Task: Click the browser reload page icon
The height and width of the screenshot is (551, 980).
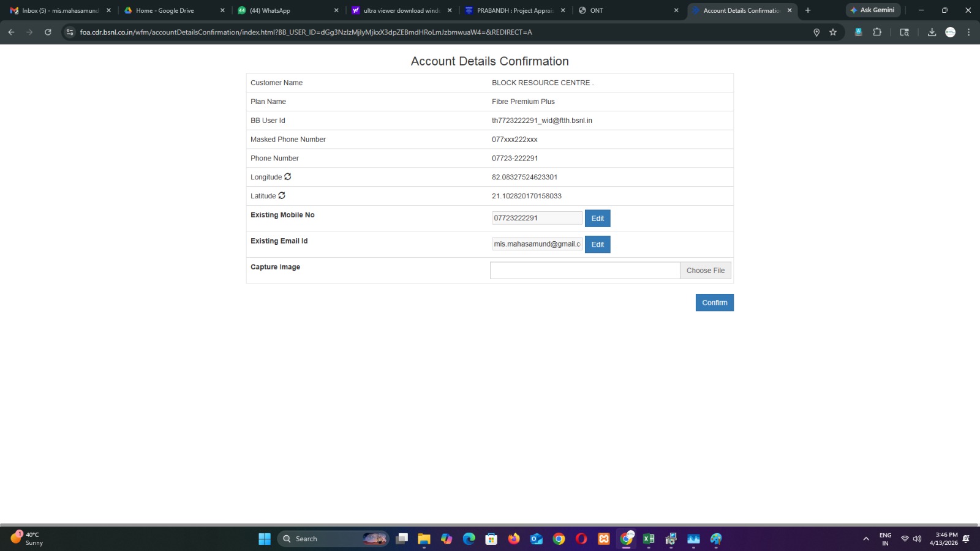Action: click(48, 32)
